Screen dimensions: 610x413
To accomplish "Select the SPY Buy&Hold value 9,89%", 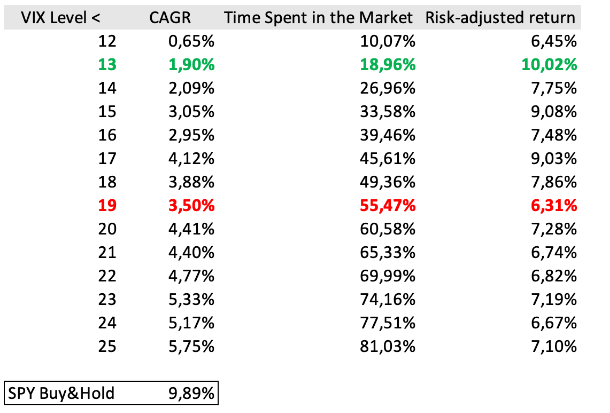I will 192,393.
